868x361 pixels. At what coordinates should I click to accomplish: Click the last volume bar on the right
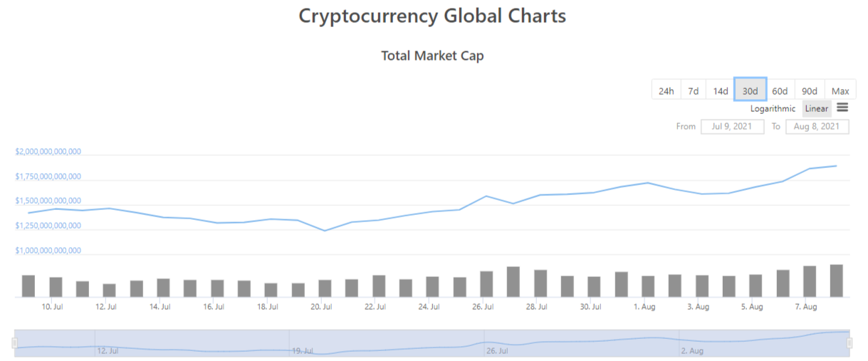point(836,281)
